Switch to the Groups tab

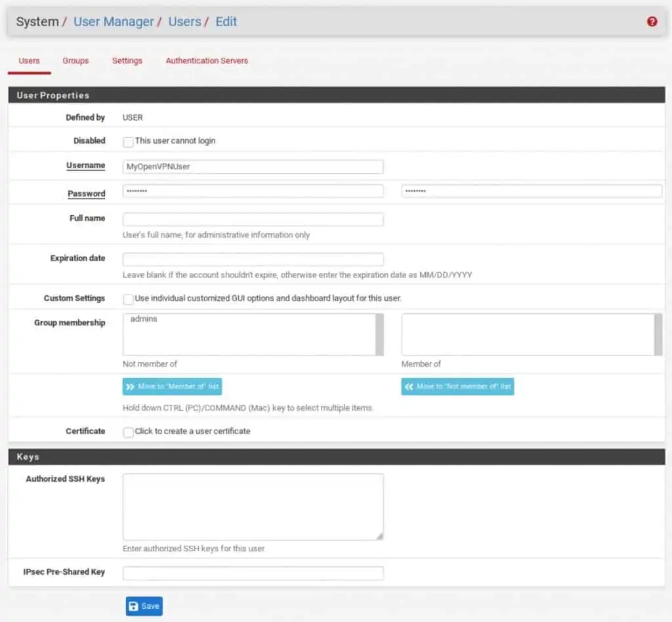75,61
